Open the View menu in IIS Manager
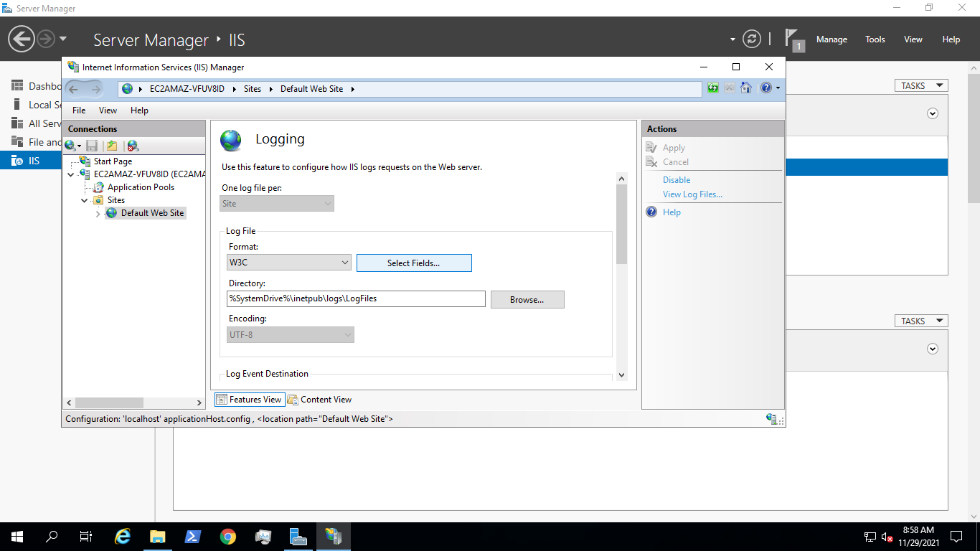 click(x=108, y=110)
